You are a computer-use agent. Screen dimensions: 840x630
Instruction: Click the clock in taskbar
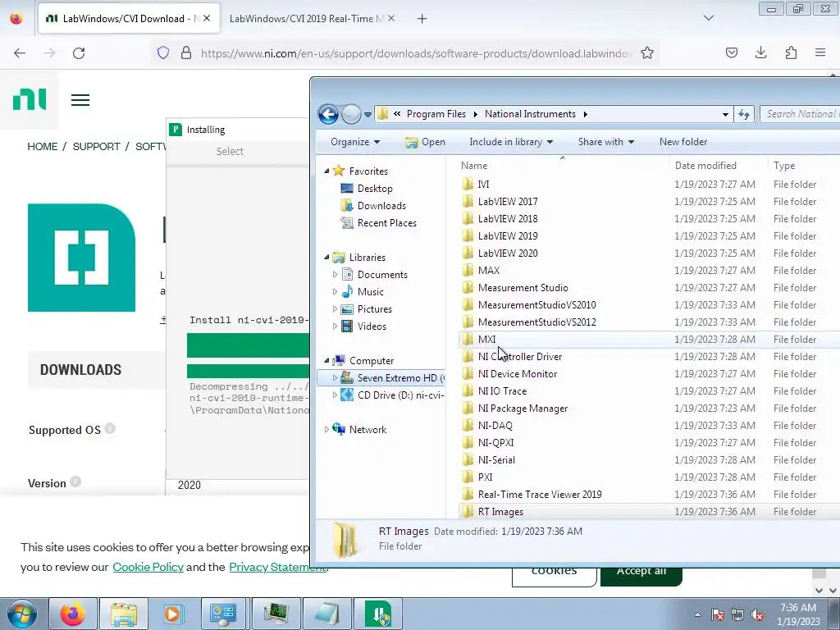[x=798, y=614]
